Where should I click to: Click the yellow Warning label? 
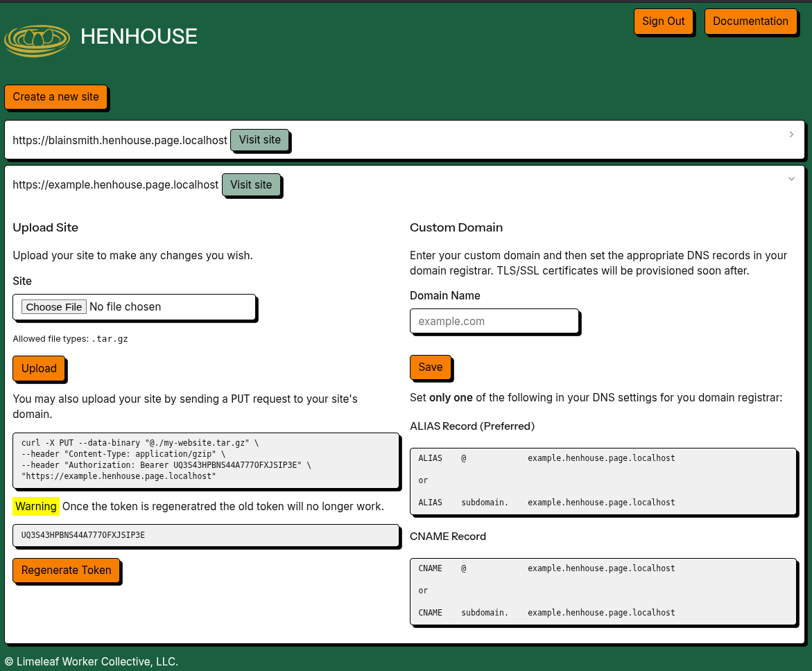36,507
